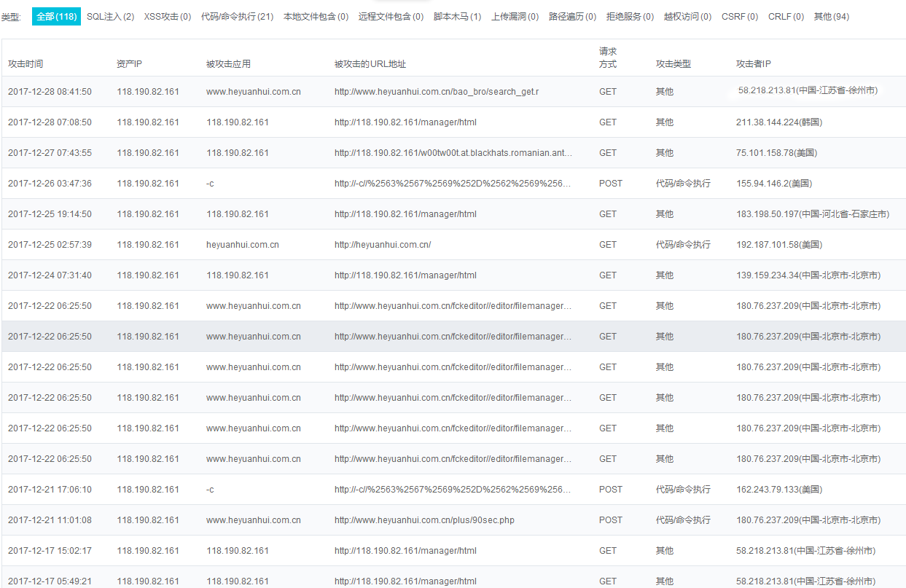906x588 pixels.
Task: Filter by SQL注入 (2) type
Action: point(110,16)
